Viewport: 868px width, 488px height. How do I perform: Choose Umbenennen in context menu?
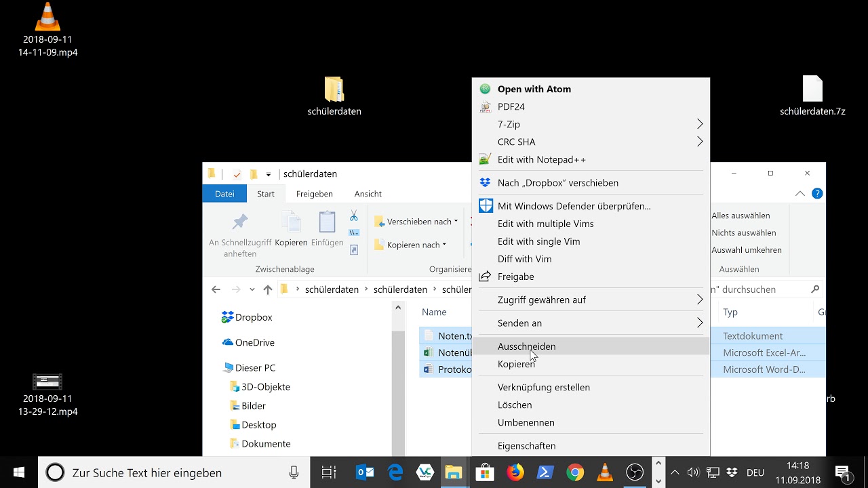pyautogui.click(x=591, y=422)
